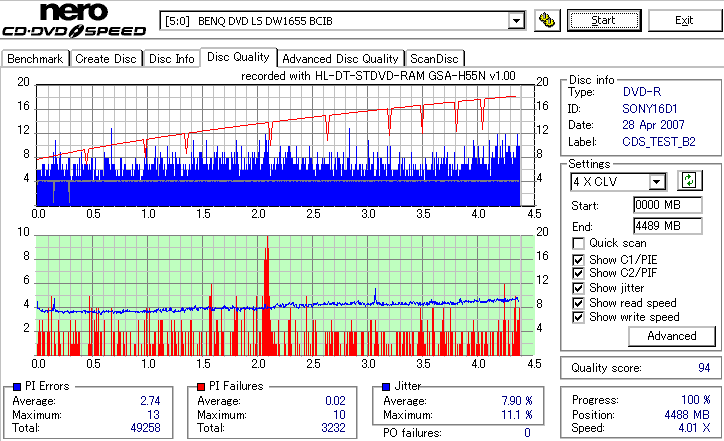The width and height of the screenshot is (724, 441).
Task: Click the PO failures value 0
Action: (x=527, y=433)
